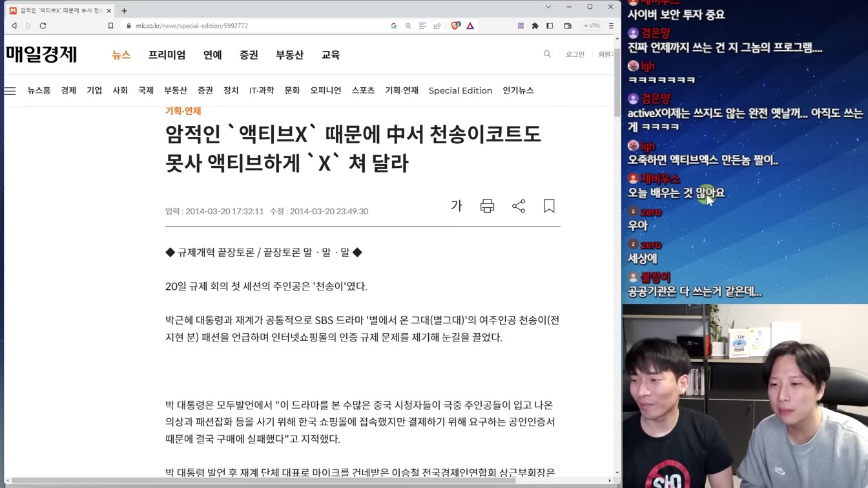Click the orange 기획·연재 category label
The width and height of the screenshot is (868, 488).
pyautogui.click(x=183, y=111)
